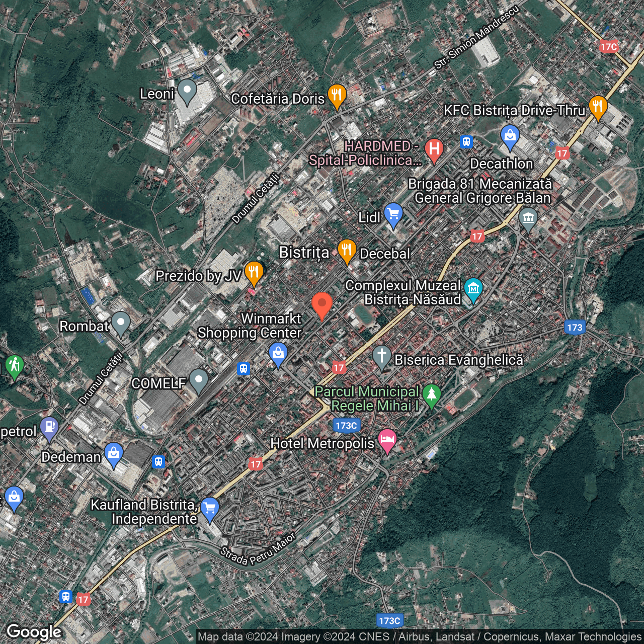This screenshot has height=644, width=644.
Task: Click the route 173 road badge
Action: [575, 328]
